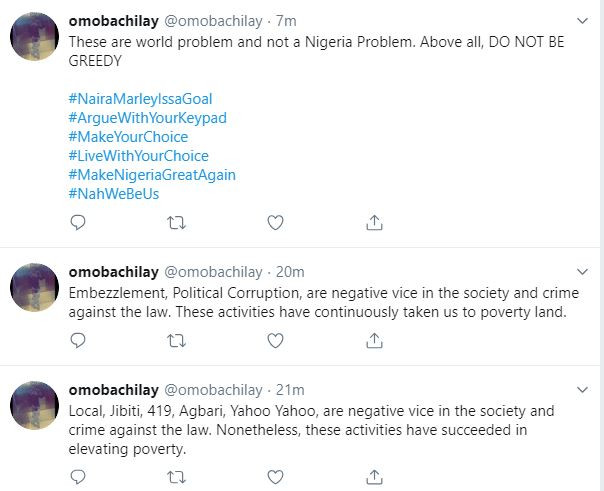Retweet the tweet with hashtags
604x491 pixels.
point(176,223)
